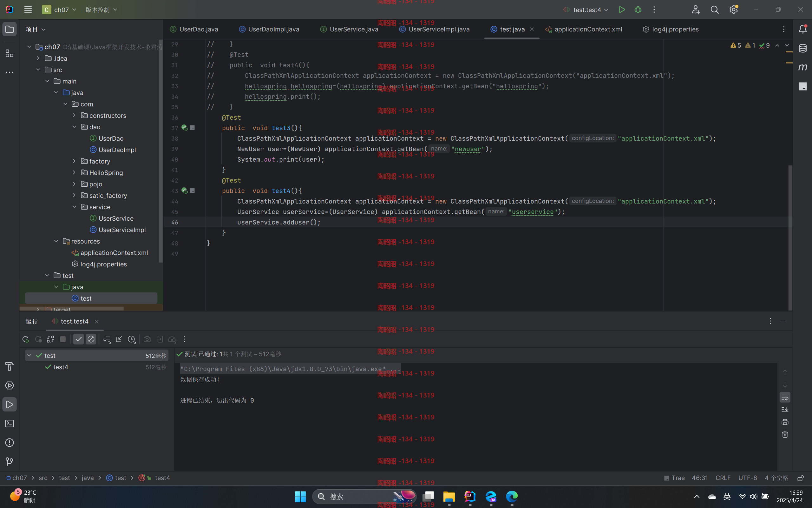Screen dimensions: 812x508
Task: Collapse the service package
Action: click(74, 207)
